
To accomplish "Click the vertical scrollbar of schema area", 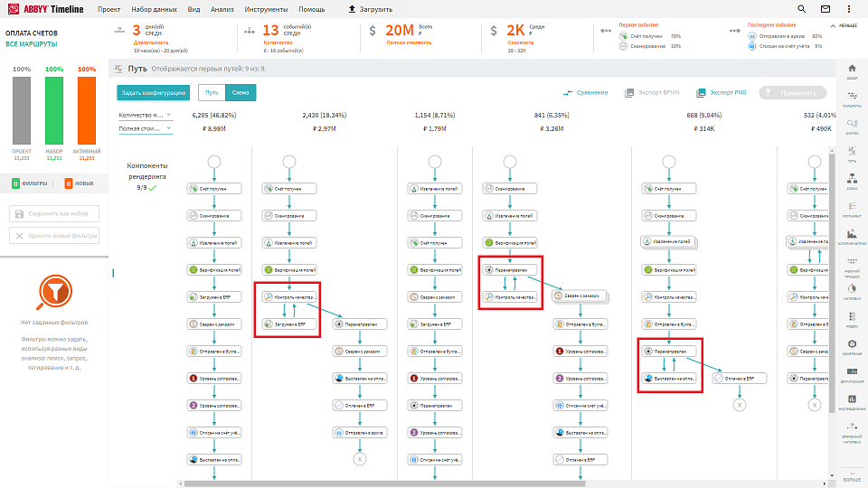I will (x=831, y=282).
